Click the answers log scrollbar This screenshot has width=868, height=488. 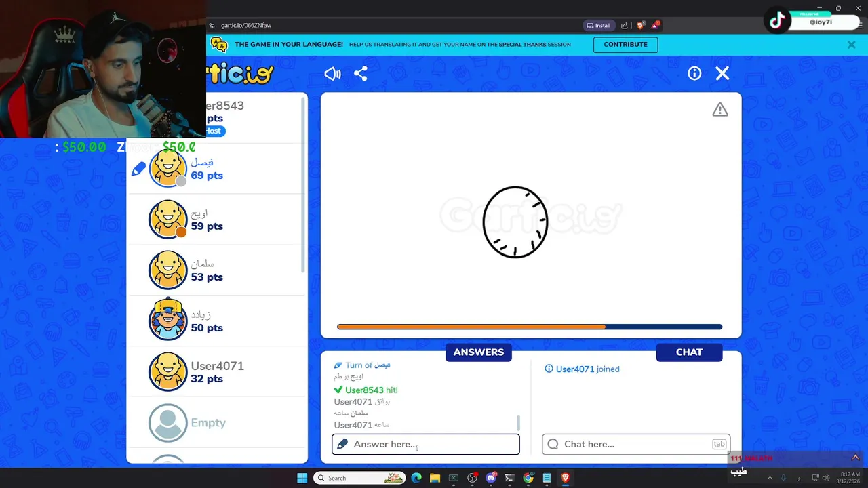(519, 423)
